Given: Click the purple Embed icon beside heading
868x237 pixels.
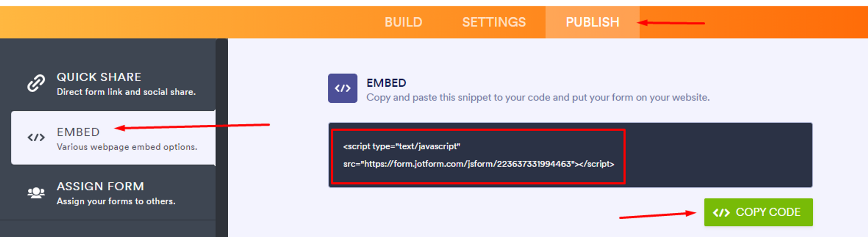Looking at the screenshot, I should pos(342,88).
